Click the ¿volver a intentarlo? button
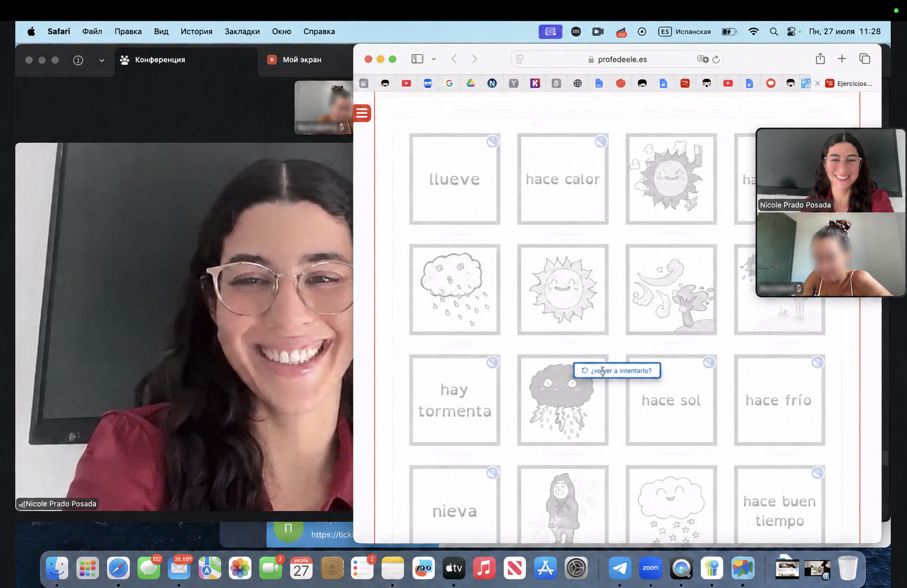The image size is (907, 588). 617,370
